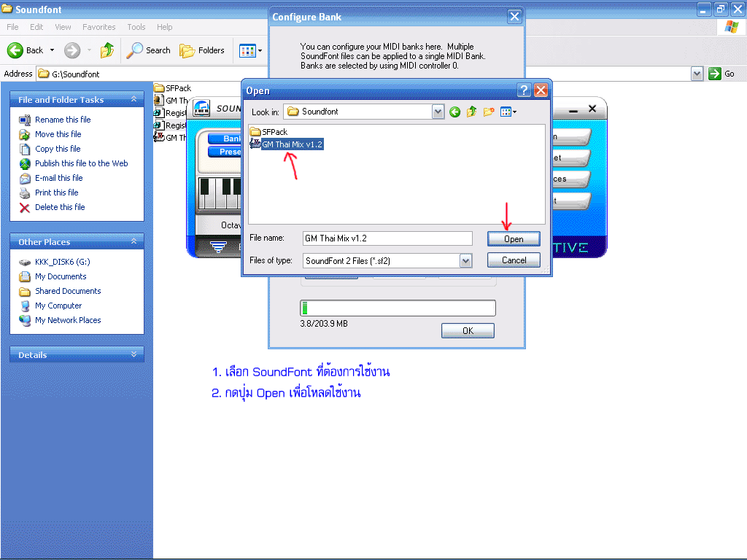747x560 pixels.
Task: Click Copy this file link
Action: 58,149
